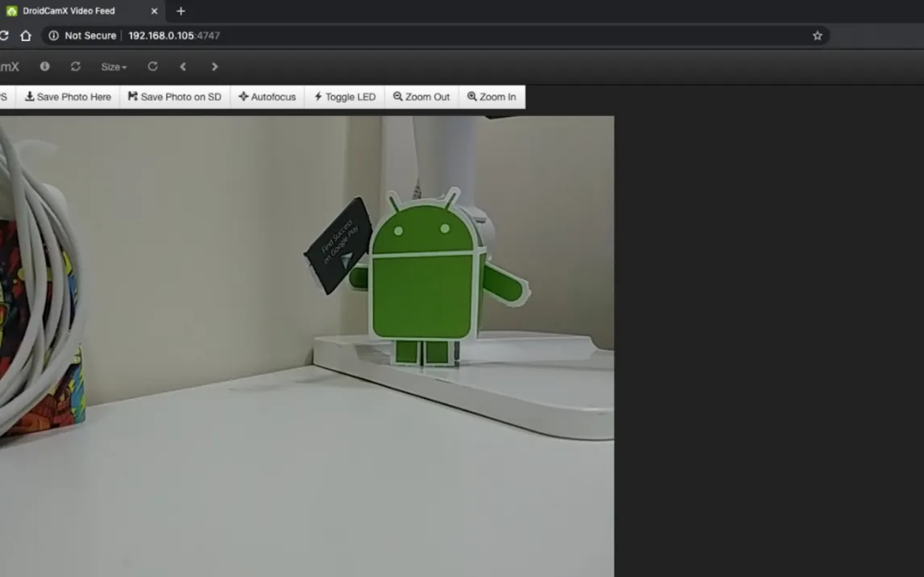Open the Size dropdown menu
Viewport: 924px width, 577px height.
114,67
